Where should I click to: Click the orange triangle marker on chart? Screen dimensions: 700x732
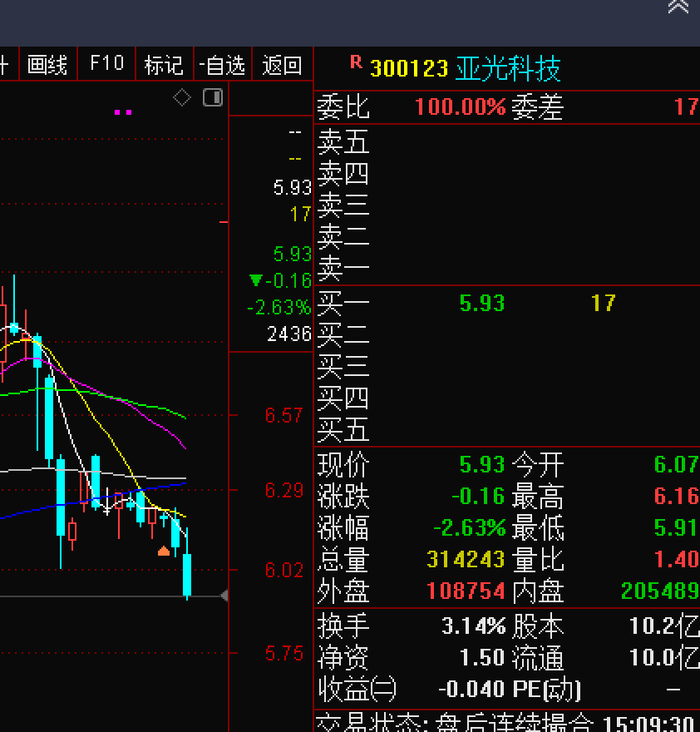(163, 551)
